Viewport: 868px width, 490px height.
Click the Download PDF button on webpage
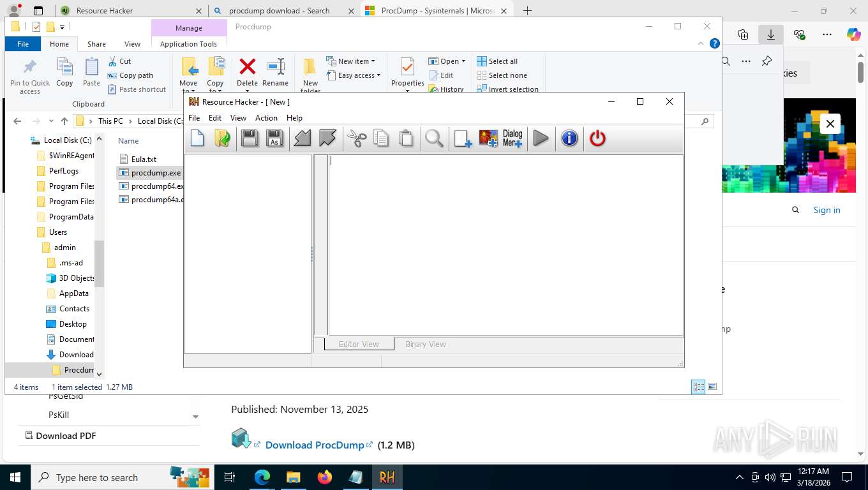60,436
